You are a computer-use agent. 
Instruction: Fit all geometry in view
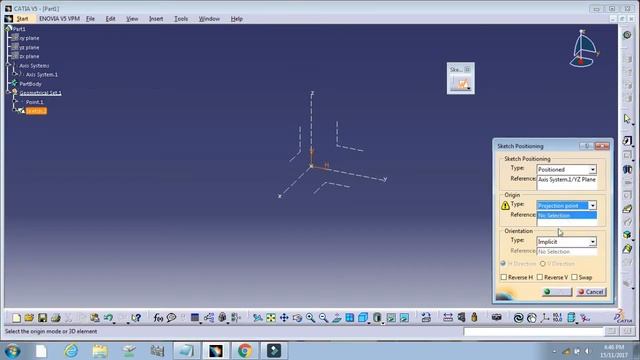coord(271,318)
